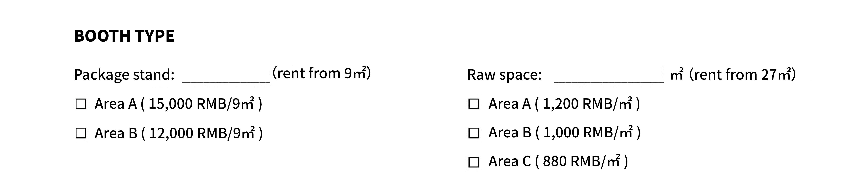Tick Raw space Area B 1,000 RMB checkbox
The width and height of the screenshot is (868, 183).
[x=474, y=133]
